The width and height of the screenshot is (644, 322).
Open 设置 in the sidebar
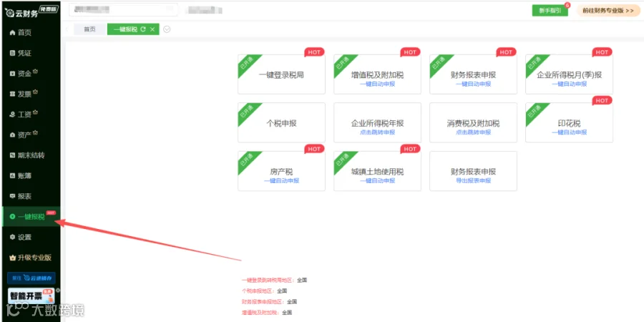coord(30,237)
